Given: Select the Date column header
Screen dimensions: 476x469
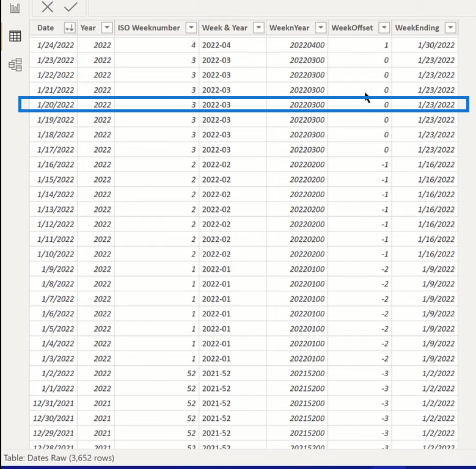Looking at the screenshot, I should point(46,28).
